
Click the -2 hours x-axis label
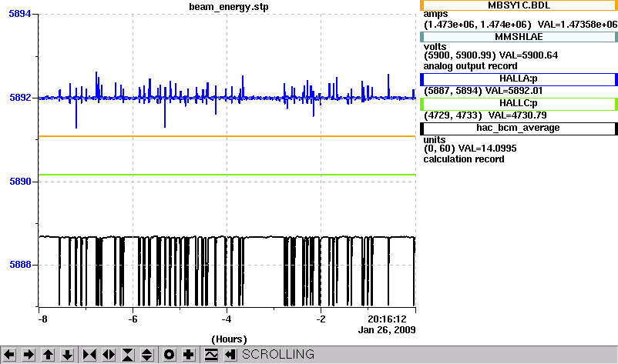(321, 319)
